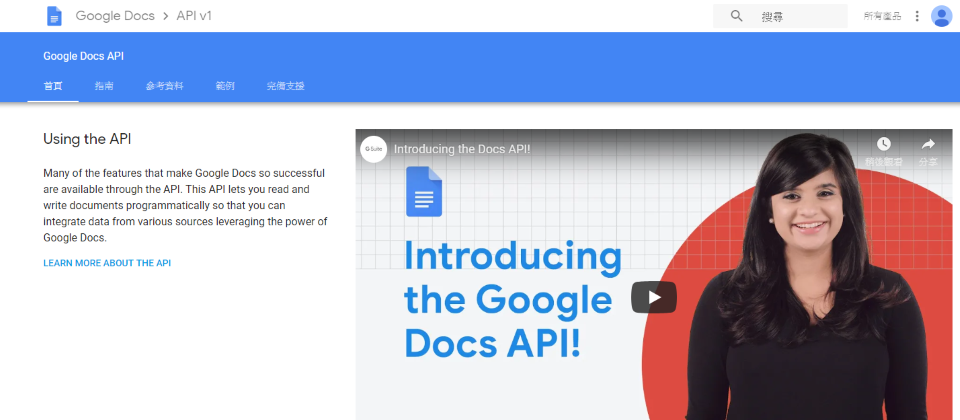Open the API v1 breadcrumb link
Image resolution: width=960 pixels, height=420 pixels.
194,16
